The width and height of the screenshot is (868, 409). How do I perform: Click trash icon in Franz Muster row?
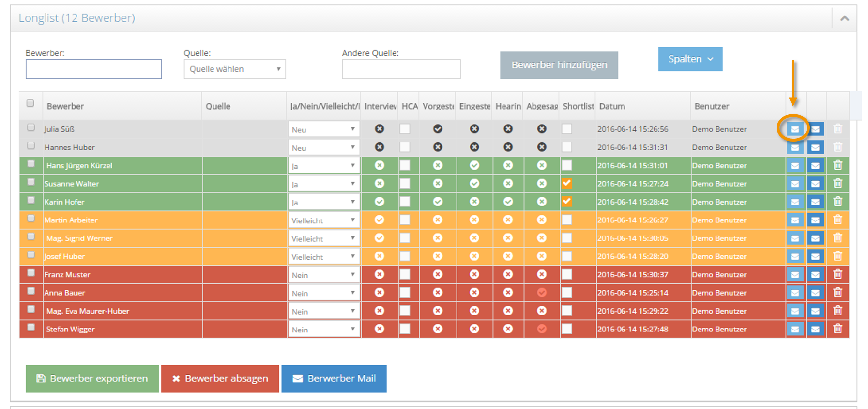pyautogui.click(x=838, y=274)
